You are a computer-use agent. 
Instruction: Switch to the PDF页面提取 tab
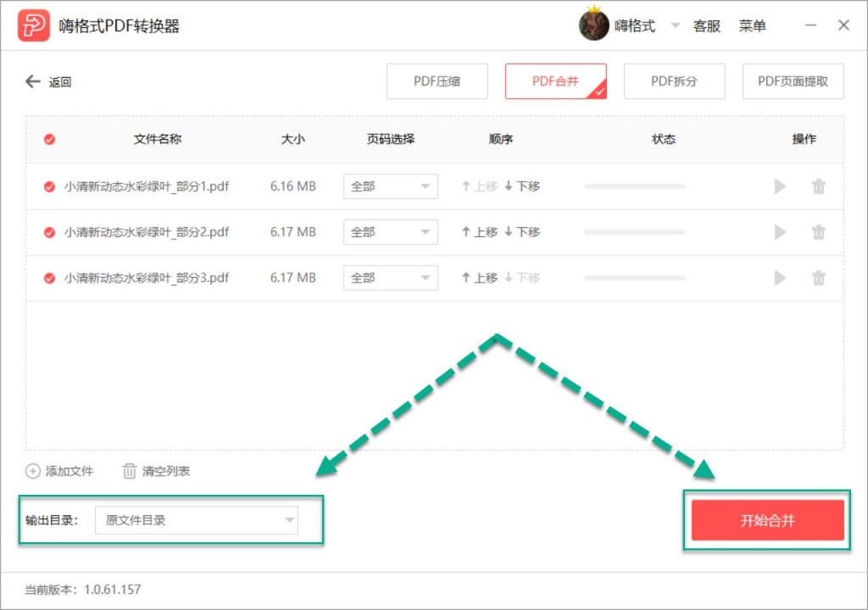(793, 81)
